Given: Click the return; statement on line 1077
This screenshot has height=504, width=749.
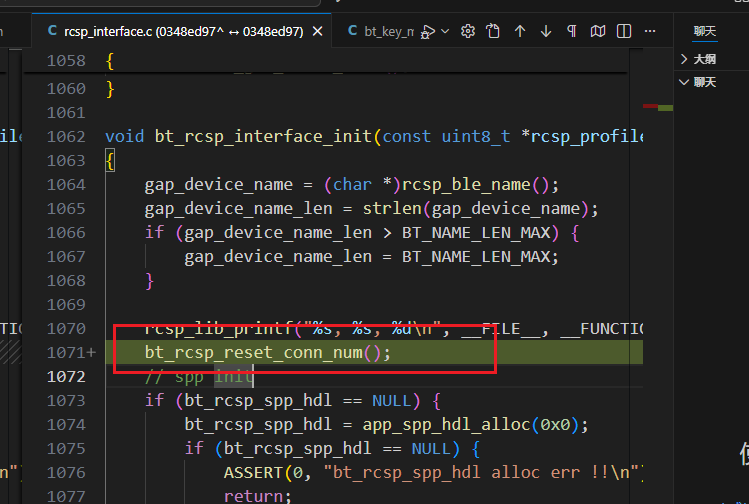Looking at the screenshot, I should [257, 496].
